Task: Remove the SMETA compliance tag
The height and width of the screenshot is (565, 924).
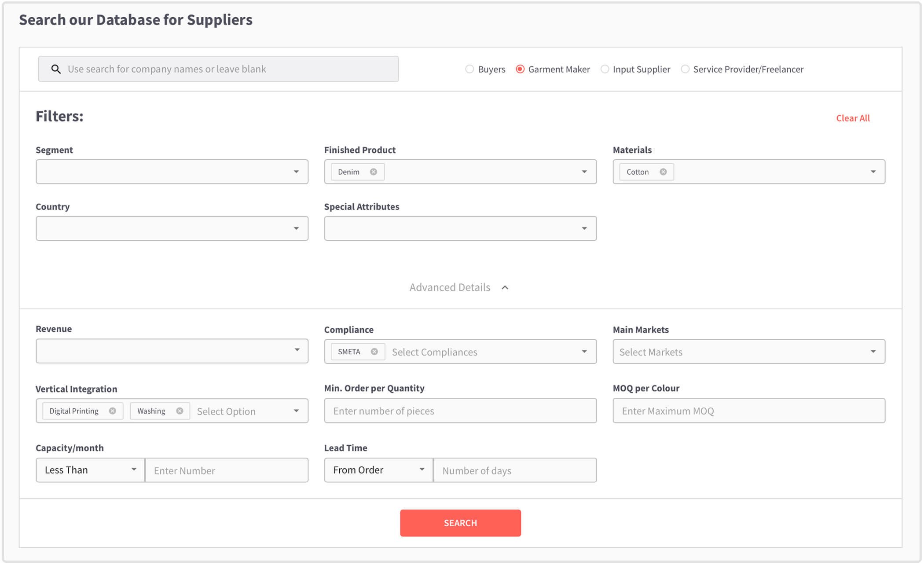Action: click(x=374, y=352)
